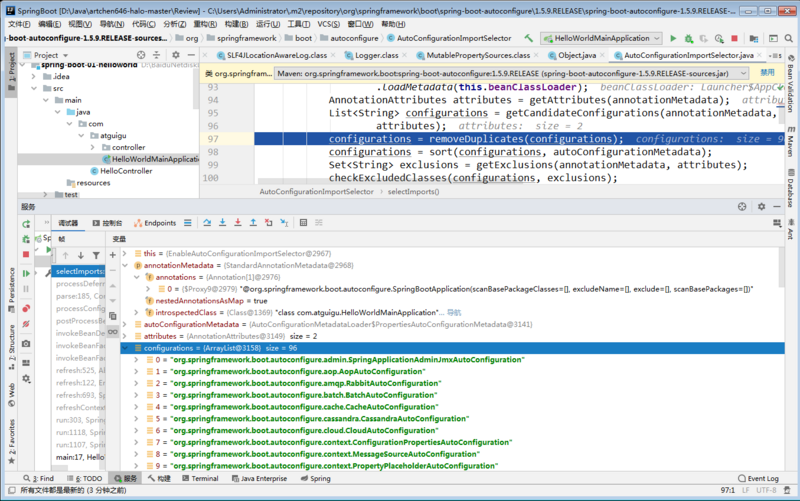Open the 运行(U) menu
The image size is (800, 501).
pyautogui.click(x=268, y=24)
